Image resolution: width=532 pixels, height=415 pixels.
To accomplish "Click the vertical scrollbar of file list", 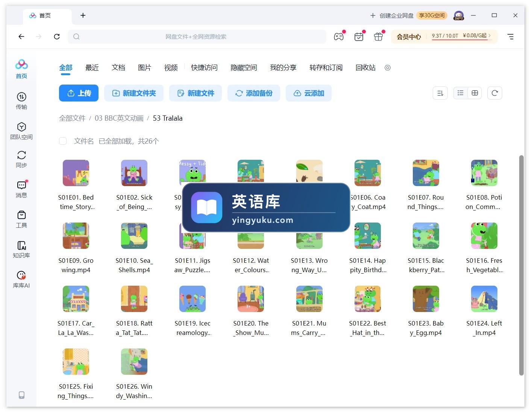I will [x=521, y=265].
